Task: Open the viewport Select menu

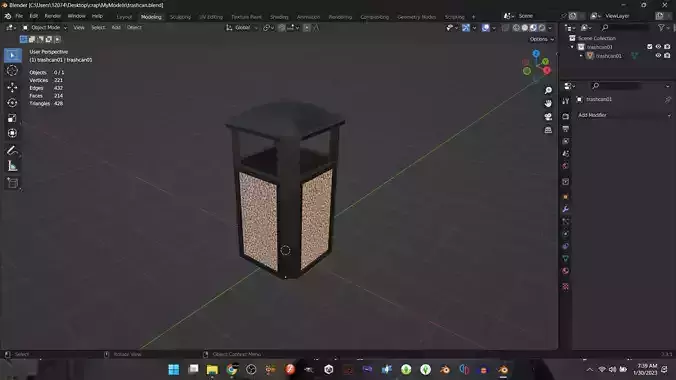Action: [98, 28]
